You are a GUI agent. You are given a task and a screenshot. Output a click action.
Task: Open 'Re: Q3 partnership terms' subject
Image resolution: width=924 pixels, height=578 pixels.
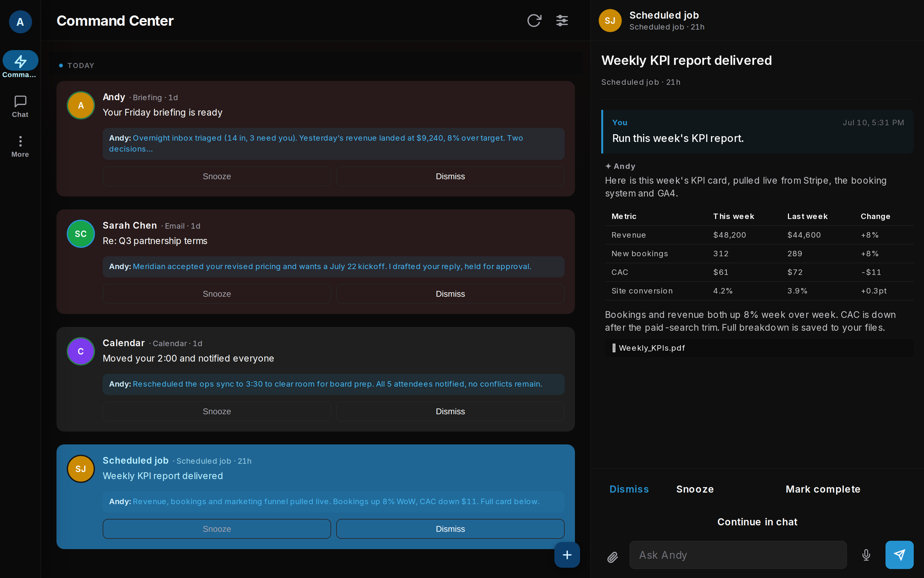point(155,241)
